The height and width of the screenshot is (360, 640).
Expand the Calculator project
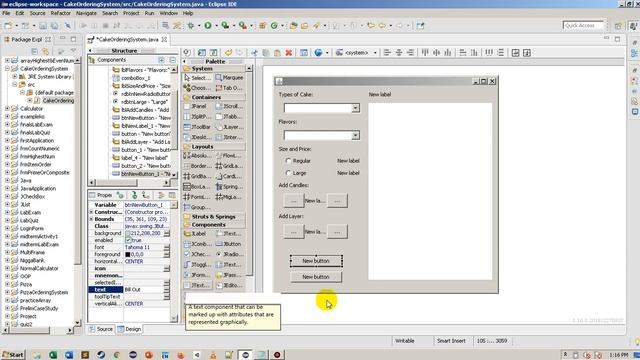7,109
